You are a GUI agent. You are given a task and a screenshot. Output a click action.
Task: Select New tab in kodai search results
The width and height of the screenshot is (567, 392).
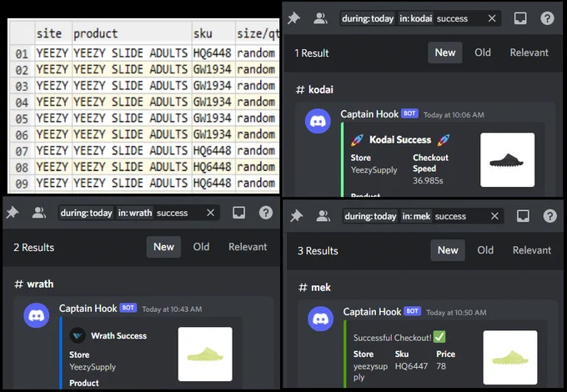pyautogui.click(x=444, y=53)
